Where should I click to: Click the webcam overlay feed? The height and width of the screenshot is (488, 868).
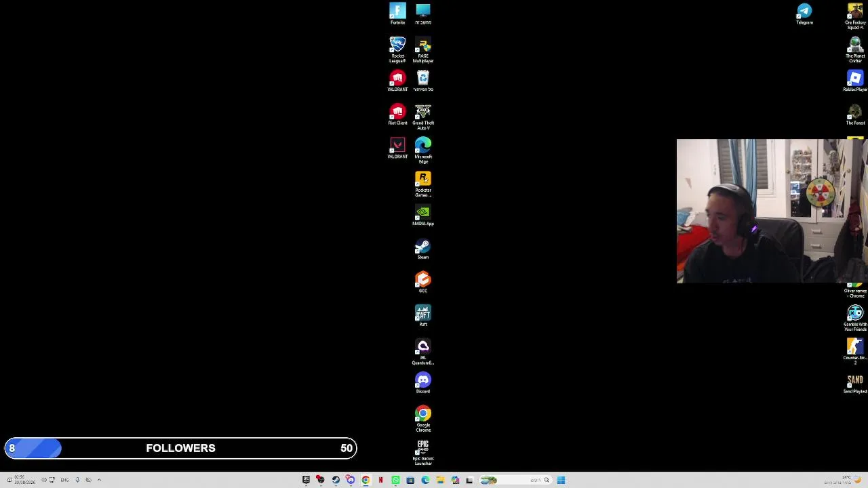click(x=772, y=211)
